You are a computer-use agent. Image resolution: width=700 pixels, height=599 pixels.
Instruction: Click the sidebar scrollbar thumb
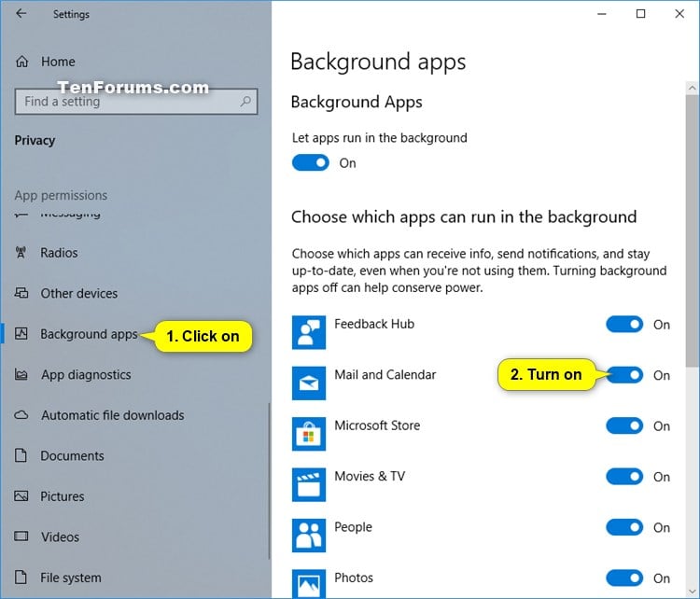269,481
